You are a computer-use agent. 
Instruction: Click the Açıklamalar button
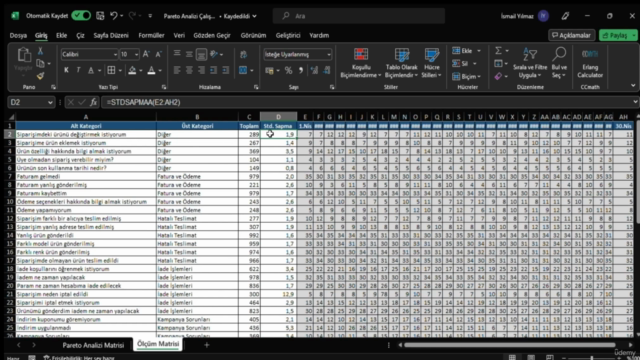click(x=571, y=36)
